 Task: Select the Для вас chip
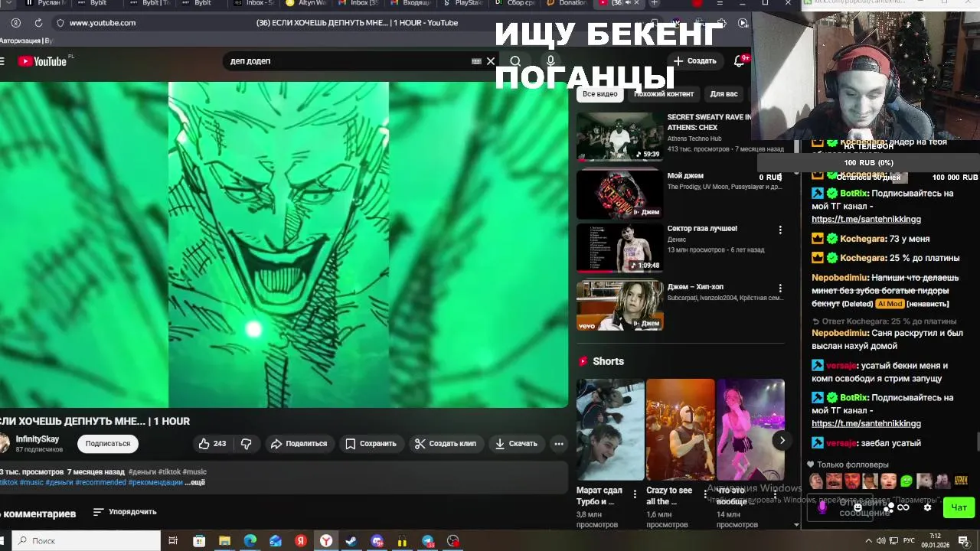[724, 94]
